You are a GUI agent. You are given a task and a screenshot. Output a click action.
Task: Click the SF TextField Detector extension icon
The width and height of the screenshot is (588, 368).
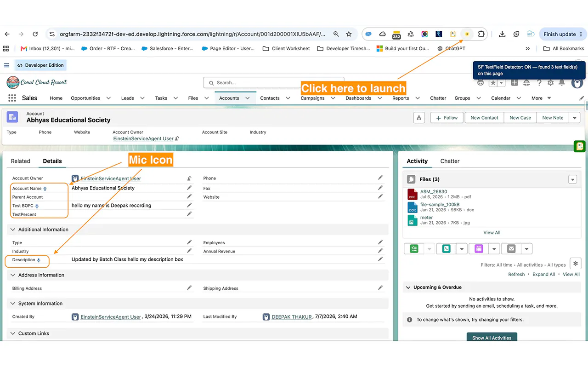pos(467,34)
